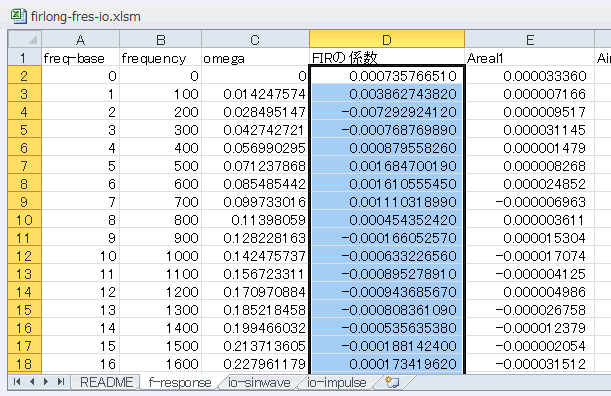Click omega value 0.11398059
The height and width of the screenshot is (396, 611).
[x=255, y=220]
